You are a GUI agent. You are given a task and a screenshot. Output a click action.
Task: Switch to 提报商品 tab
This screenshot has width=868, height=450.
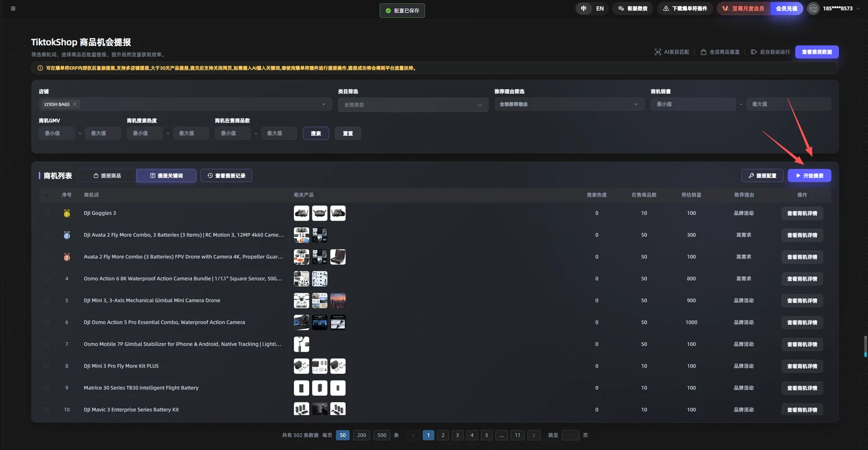(107, 175)
